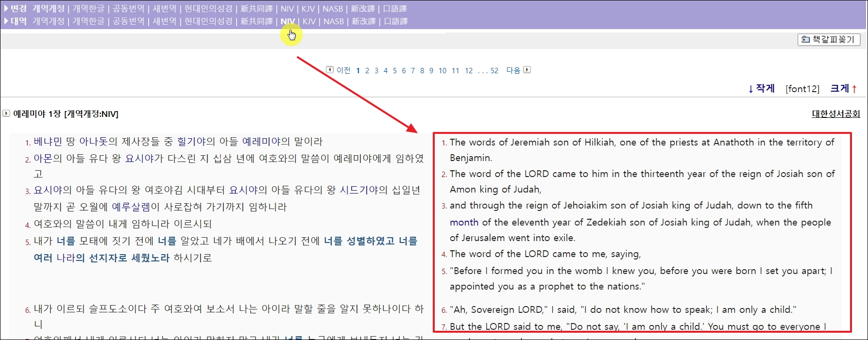Viewport: 868px width, 340px height.
Task: Click the 성별하였고 link in verse 5
Action: [371, 241]
